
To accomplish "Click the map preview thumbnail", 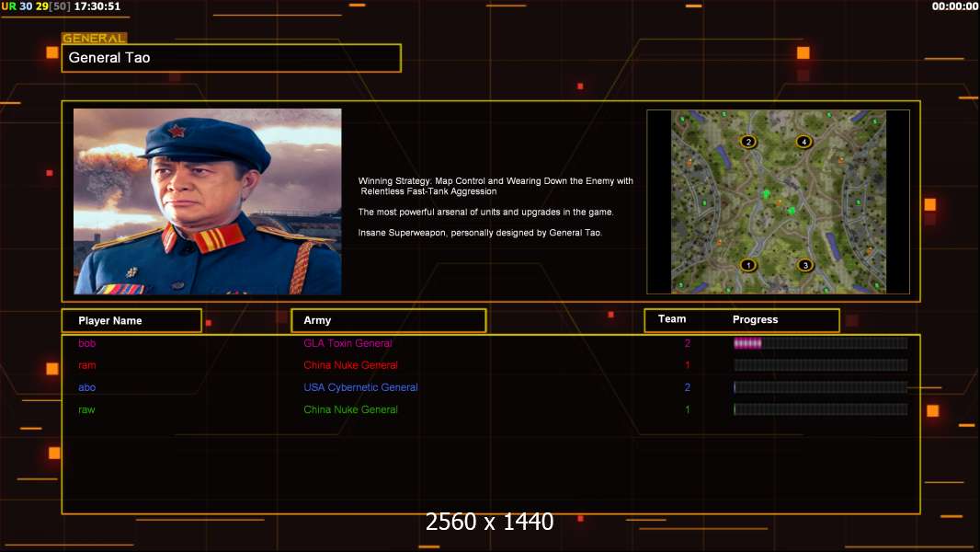I will pos(778,201).
